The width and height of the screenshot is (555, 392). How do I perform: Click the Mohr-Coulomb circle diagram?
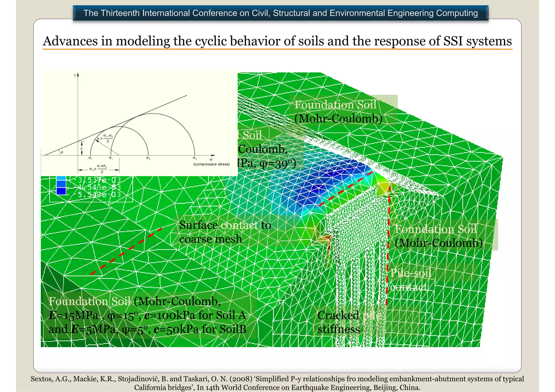click(x=139, y=123)
